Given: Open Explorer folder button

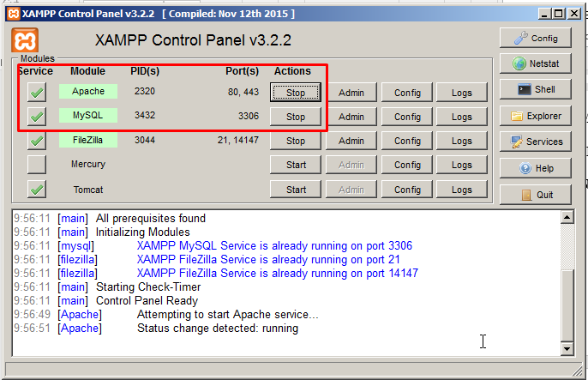Looking at the screenshot, I should 536,116.
